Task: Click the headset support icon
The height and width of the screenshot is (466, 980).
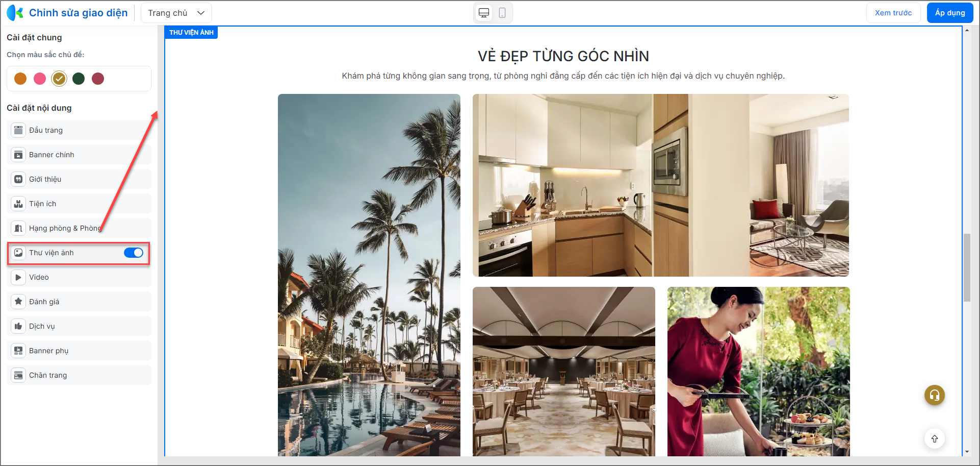Action: (x=935, y=395)
